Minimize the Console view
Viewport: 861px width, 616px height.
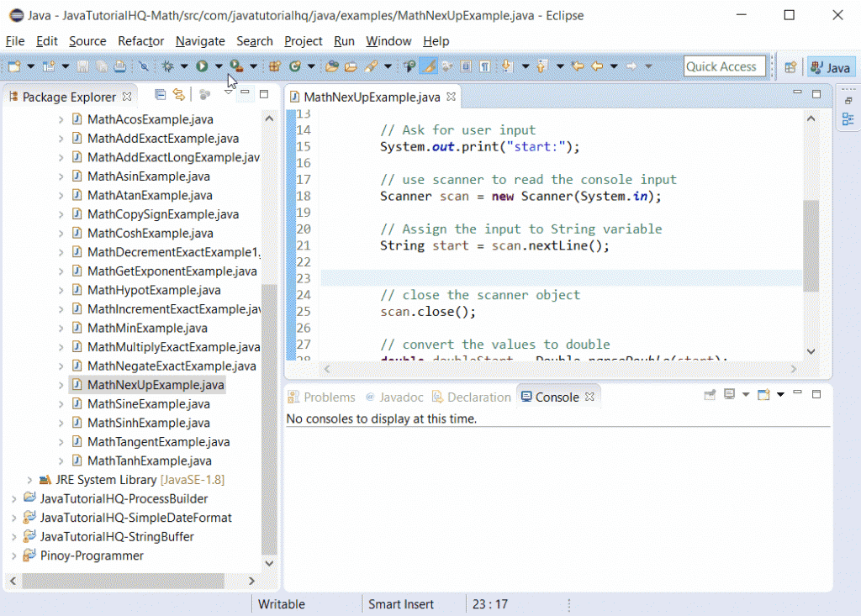(x=797, y=394)
